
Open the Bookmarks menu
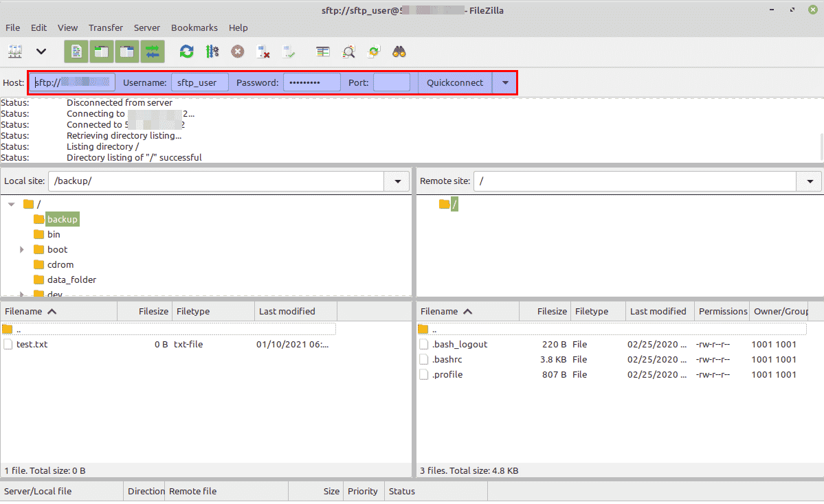(194, 27)
